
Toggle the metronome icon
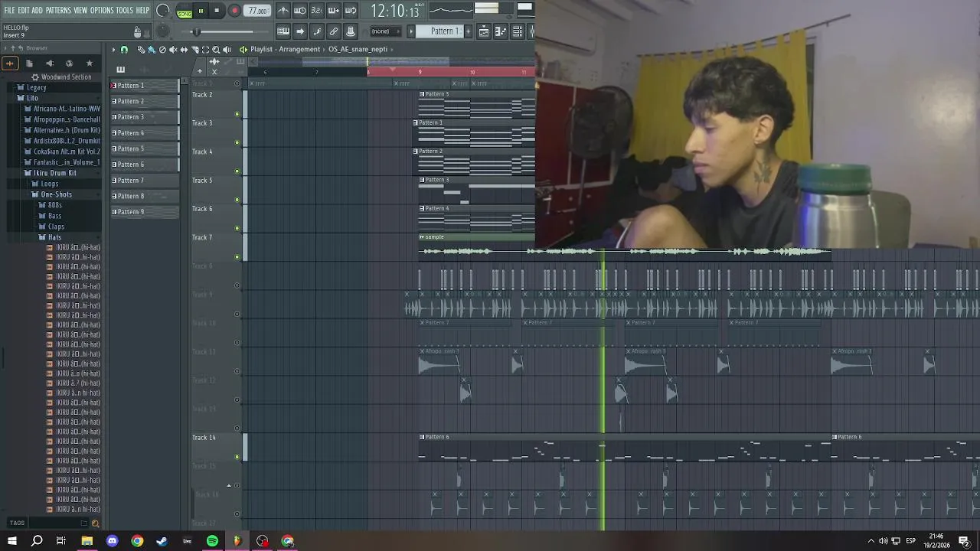tap(283, 10)
